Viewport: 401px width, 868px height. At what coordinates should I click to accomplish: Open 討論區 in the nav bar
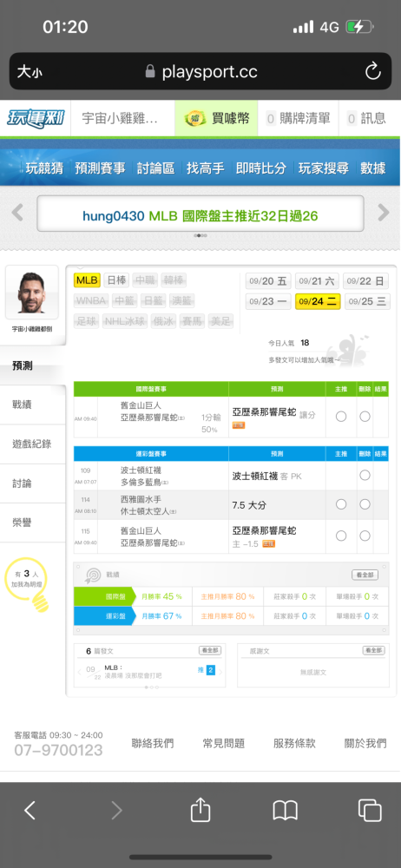click(155, 168)
